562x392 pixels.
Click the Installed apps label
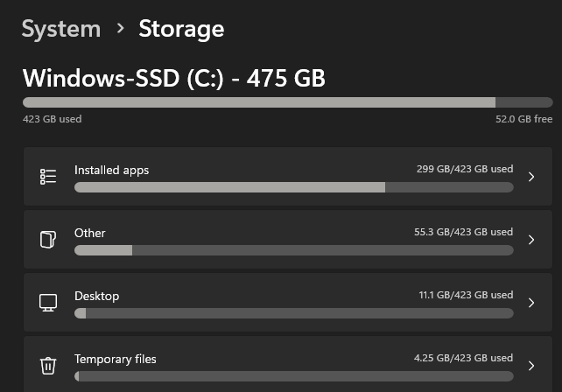click(x=111, y=170)
